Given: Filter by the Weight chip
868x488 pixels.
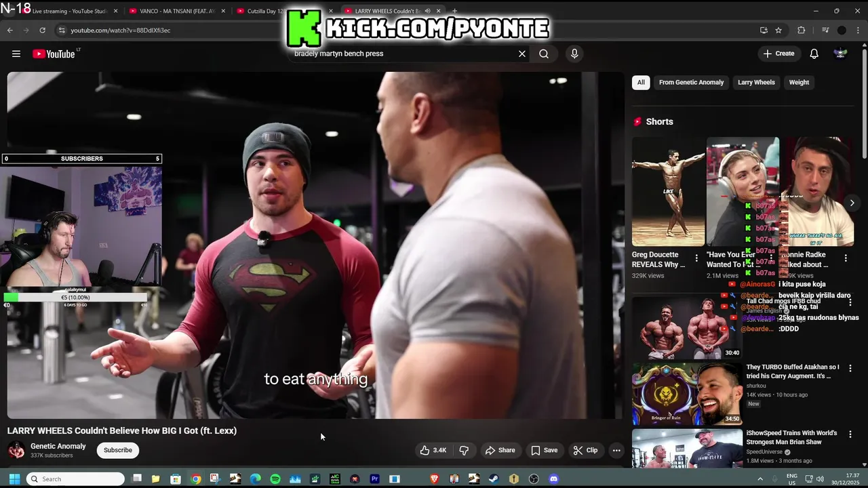Looking at the screenshot, I should tap(799, 82).
